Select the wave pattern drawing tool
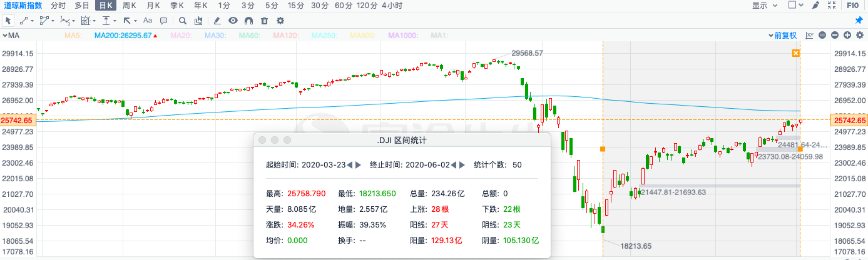 click(x=66, y=21)
